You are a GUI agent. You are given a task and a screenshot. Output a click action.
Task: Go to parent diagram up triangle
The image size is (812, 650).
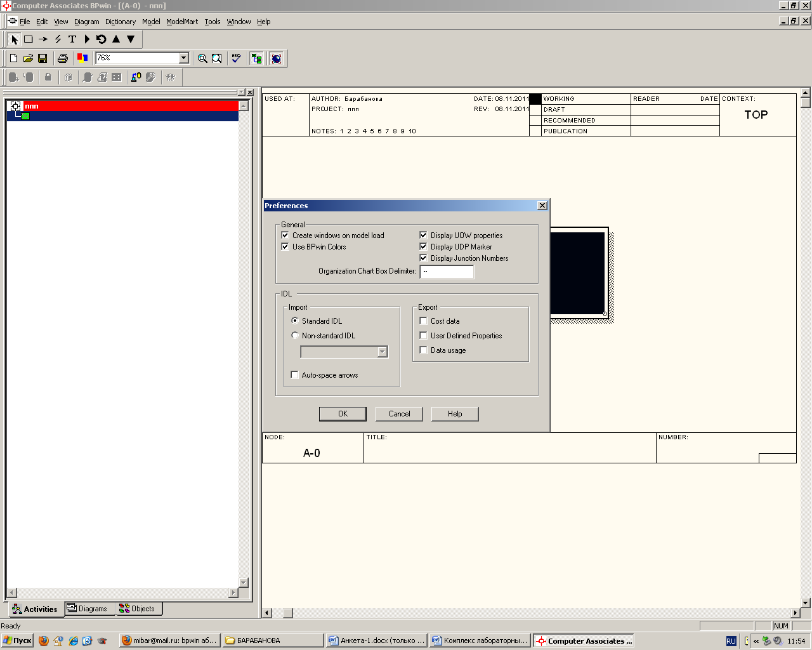[x=116, y=39]
